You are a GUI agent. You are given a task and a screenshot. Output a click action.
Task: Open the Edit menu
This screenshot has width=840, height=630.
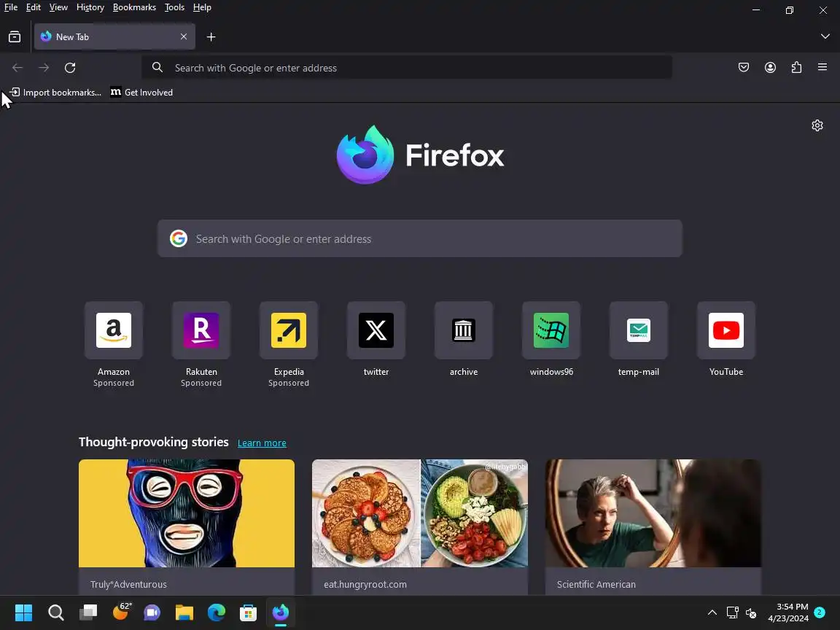pyautogui.click(x=34, y=7)
